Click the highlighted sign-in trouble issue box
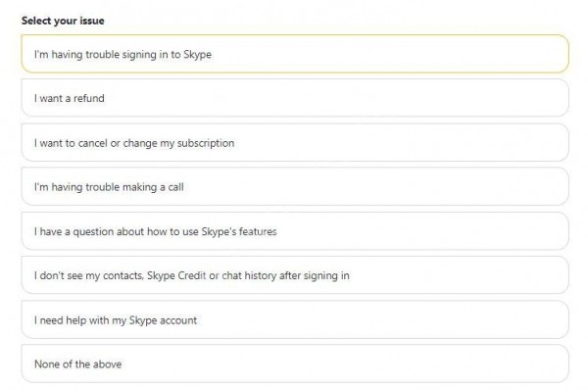This screenshot has height=389, width=588. pyautogui.click(x=295, y=54)
